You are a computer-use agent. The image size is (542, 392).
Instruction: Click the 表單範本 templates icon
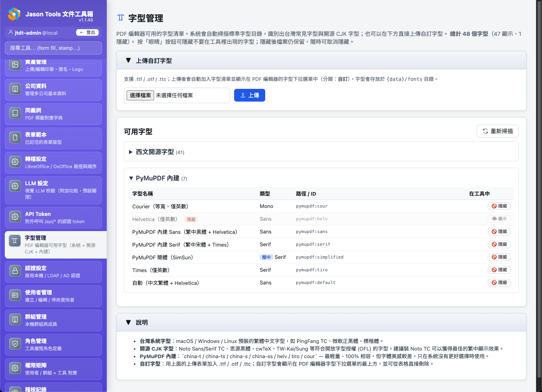click(x=15, y=137)
